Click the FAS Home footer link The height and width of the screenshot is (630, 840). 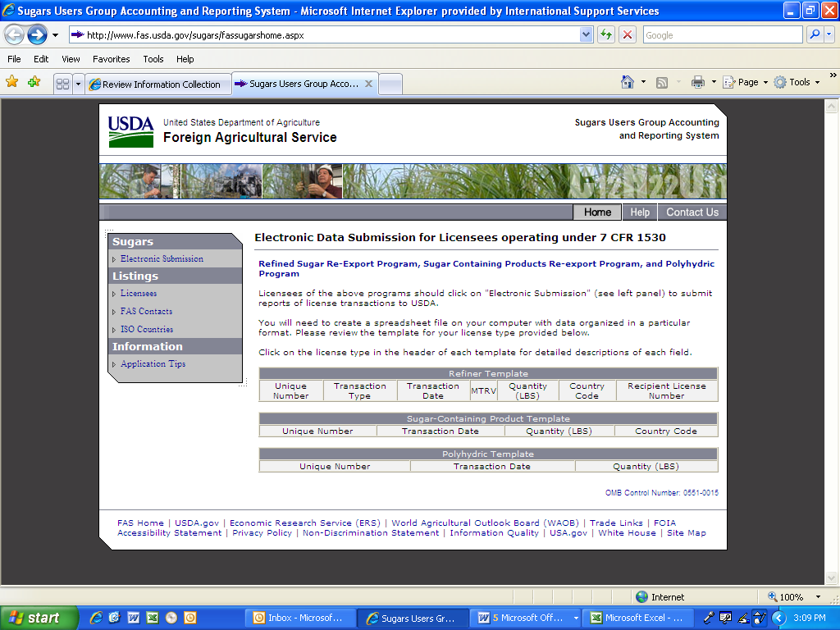[140, 523]
